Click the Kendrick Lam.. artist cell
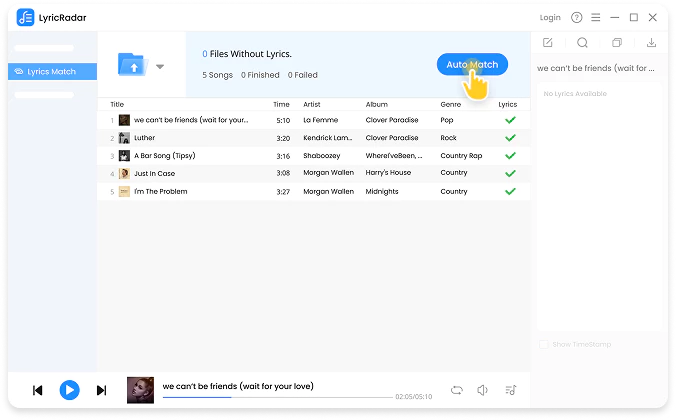This screenshot has width=676, height=420. point(328,138)
